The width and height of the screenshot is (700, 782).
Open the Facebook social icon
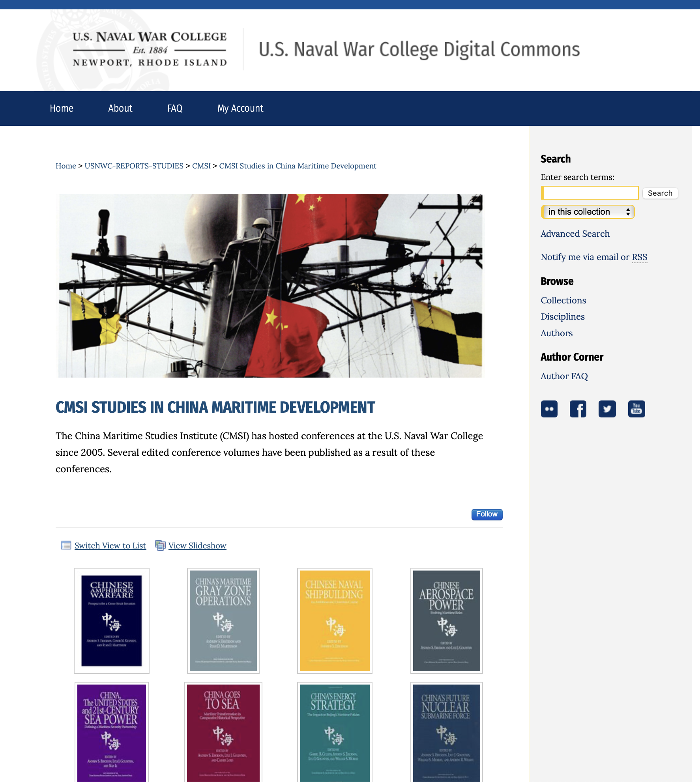578,409
